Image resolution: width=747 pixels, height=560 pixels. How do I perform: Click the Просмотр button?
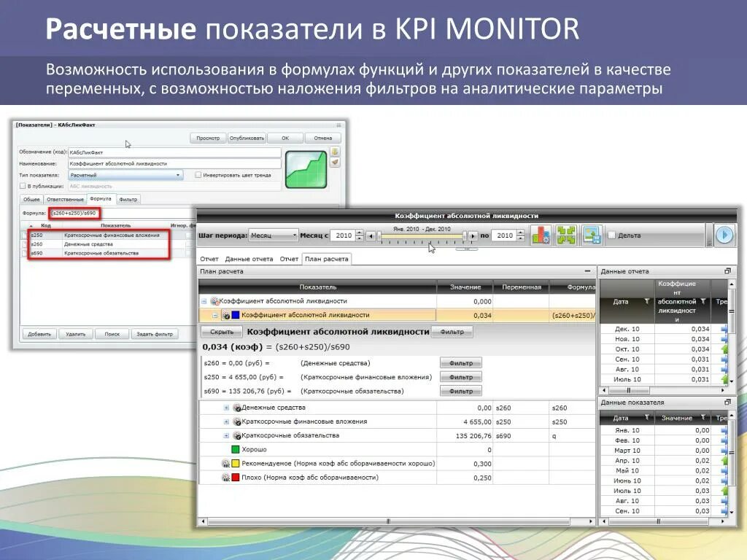point(208,138)
